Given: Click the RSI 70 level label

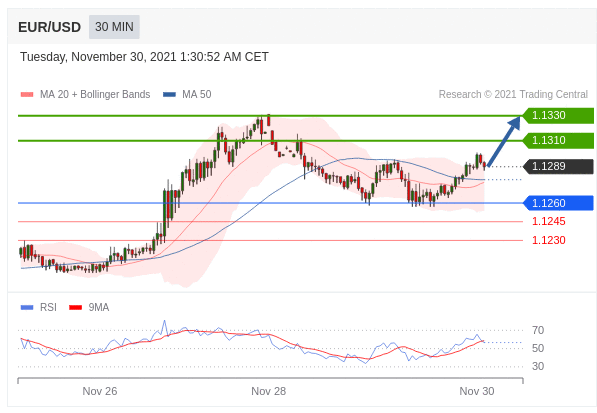Looking at the screenshot, I should tap(538, 330).
